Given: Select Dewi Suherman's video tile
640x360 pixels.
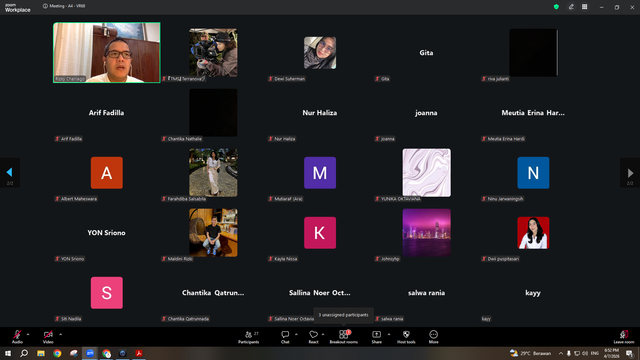Looking at the screenshot, I should coord(320,53).
